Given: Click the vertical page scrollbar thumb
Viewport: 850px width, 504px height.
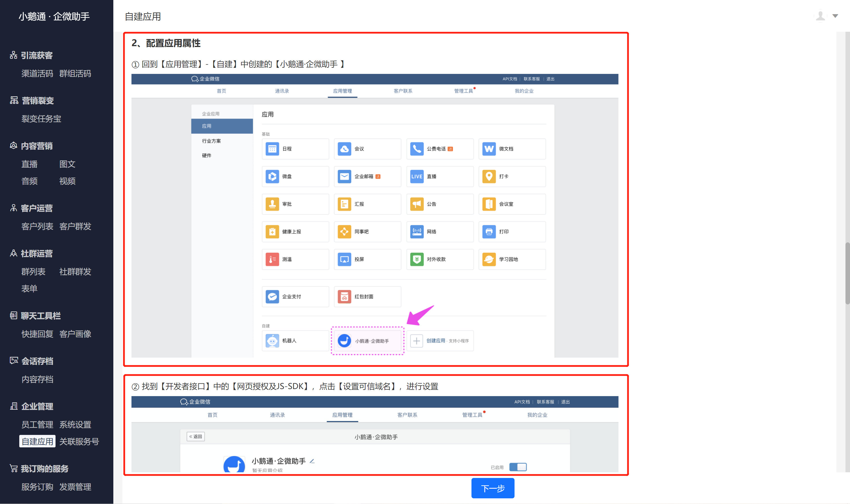Looking at the screenshot, I should tap(847, 274).
